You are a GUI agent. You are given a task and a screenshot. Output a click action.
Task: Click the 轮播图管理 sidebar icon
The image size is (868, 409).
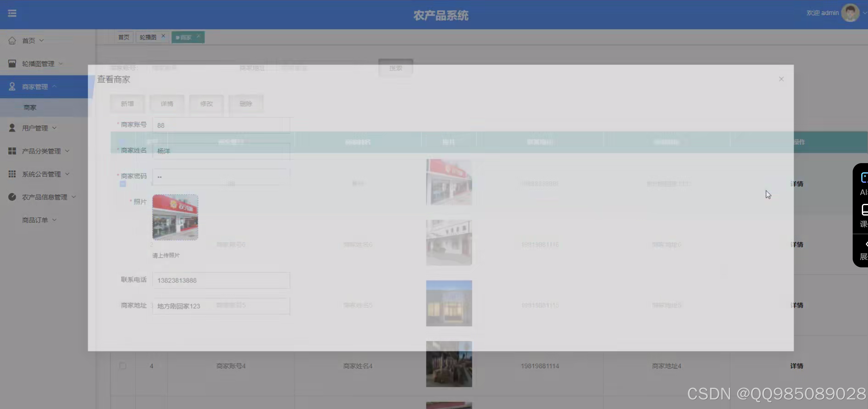(x=12, y=64)
